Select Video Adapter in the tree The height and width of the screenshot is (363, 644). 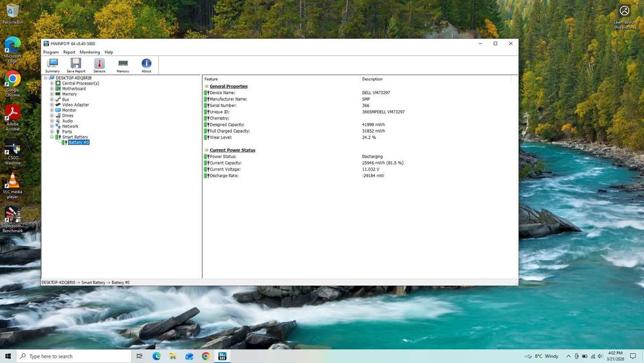[75, 104]
